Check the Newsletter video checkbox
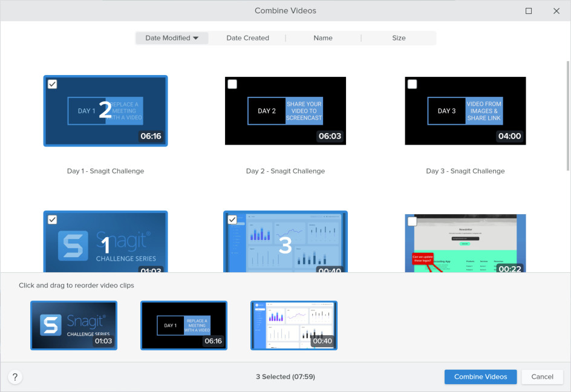The height and width of the screenshot is (392, 571). [413, 221]
